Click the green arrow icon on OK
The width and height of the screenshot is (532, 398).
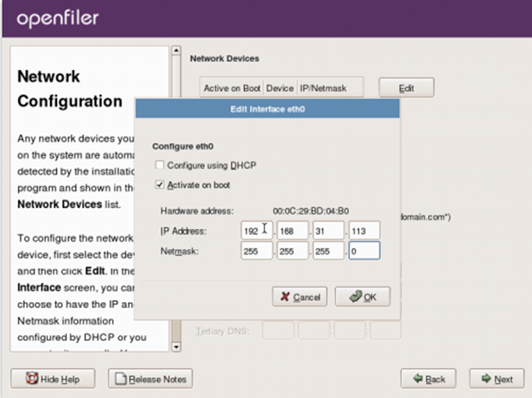356,296
